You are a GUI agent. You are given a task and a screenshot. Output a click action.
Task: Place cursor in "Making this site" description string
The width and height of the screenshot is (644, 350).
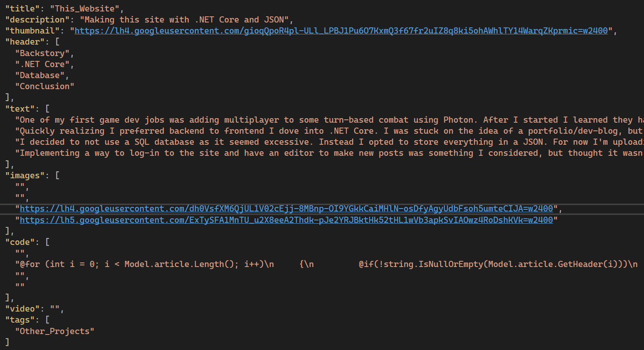(x=184, y=20)
